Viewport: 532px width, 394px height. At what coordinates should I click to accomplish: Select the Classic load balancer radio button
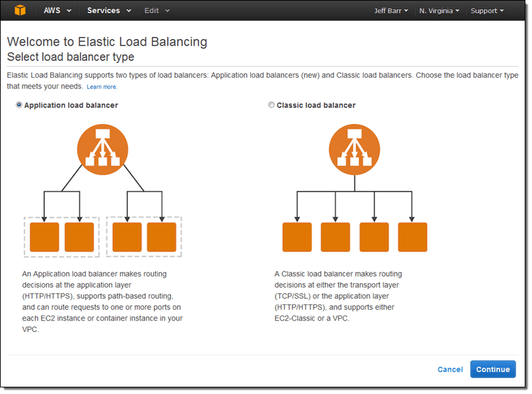pyautogui.click(x=271, y=105)
